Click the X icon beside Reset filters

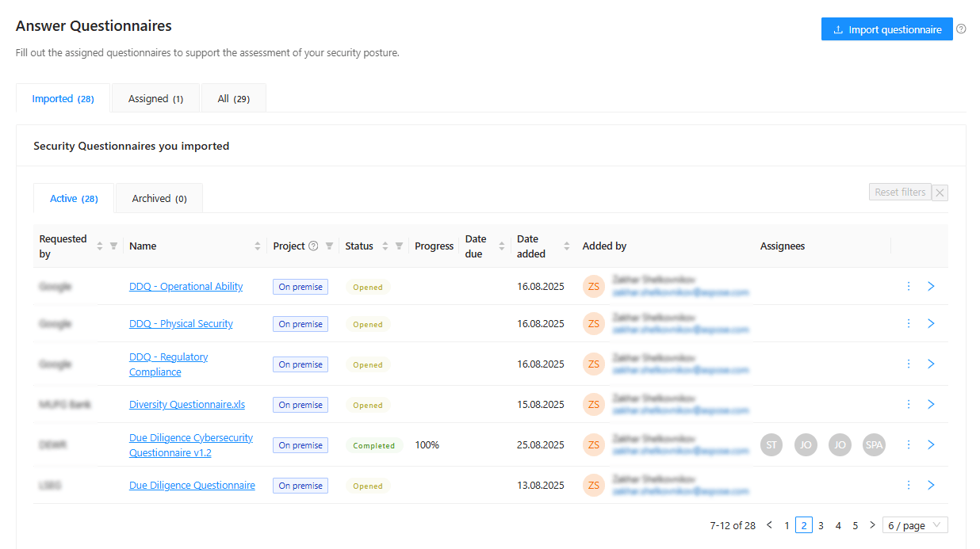940,193
